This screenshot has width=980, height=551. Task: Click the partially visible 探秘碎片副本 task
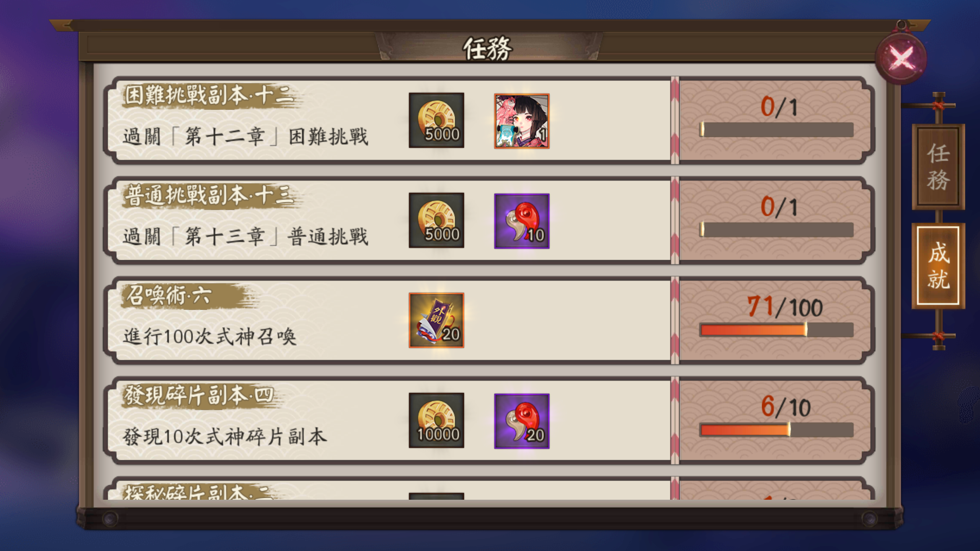pos(489,488)
